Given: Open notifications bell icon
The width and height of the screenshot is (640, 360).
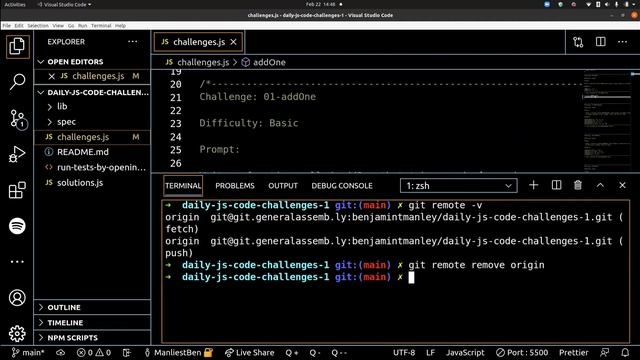Looking at the screenshot, I should (x=625, y=353).
